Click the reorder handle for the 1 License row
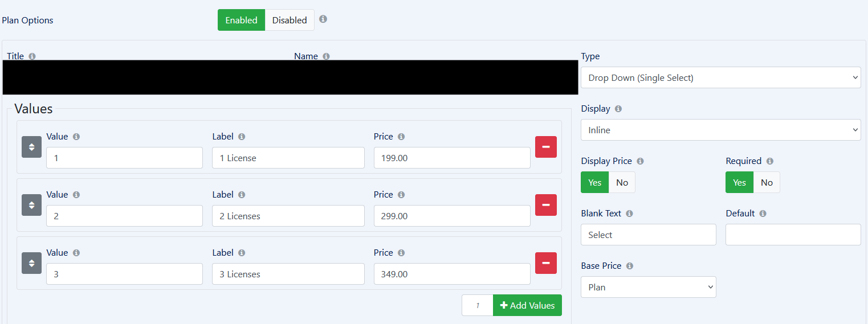Viewport: 868px width, 324px height. click(x=31, y=147)
